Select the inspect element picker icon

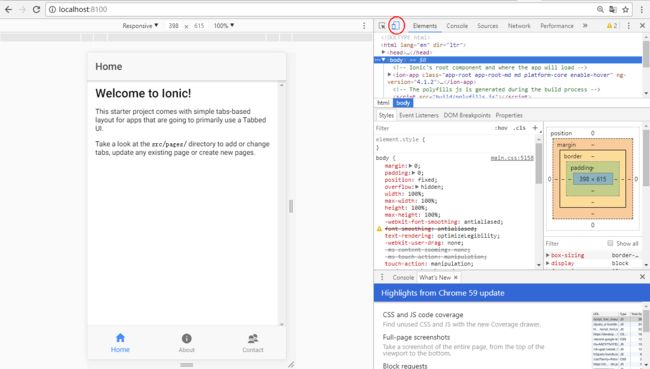[382, 26]
